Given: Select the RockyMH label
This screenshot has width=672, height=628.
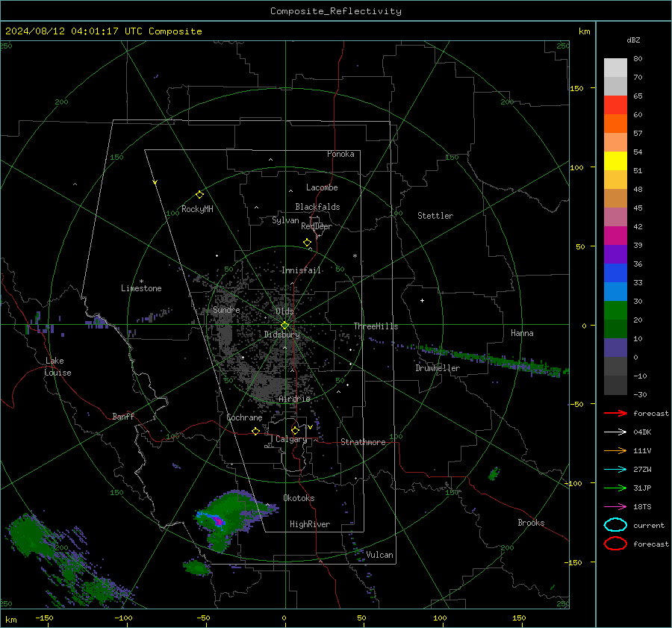Looking at the screenshot, I should coord(197,209).
